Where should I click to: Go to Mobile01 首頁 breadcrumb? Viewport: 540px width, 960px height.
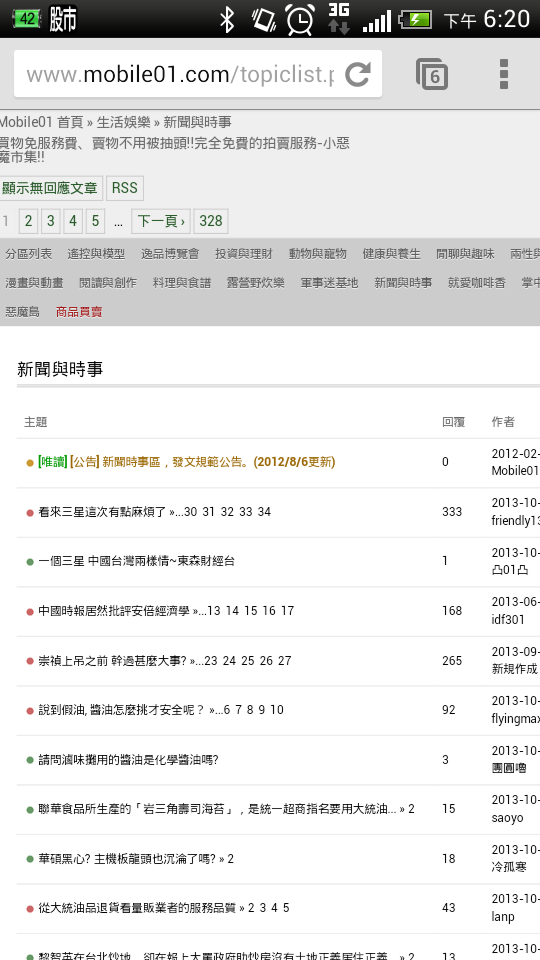click(42, 121)
